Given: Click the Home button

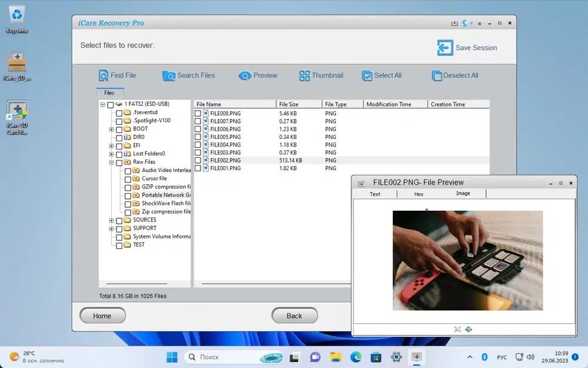Looking at the screenshot, I should [102, 316].
